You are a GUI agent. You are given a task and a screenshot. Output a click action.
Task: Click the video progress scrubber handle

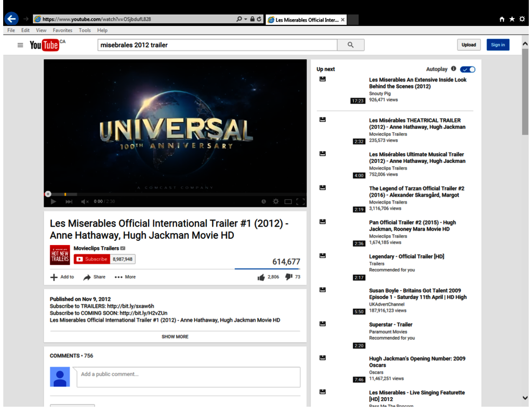(48, 194)
